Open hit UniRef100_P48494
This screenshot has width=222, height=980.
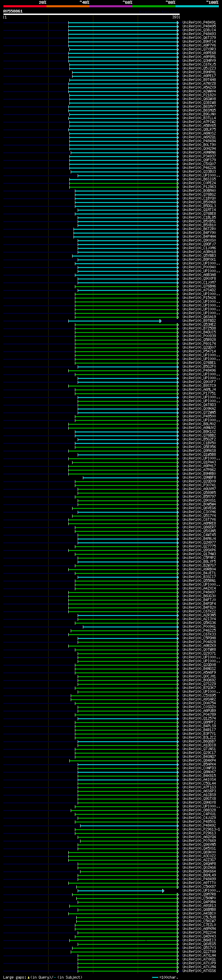pyautogui.click(x=199, y=141)
